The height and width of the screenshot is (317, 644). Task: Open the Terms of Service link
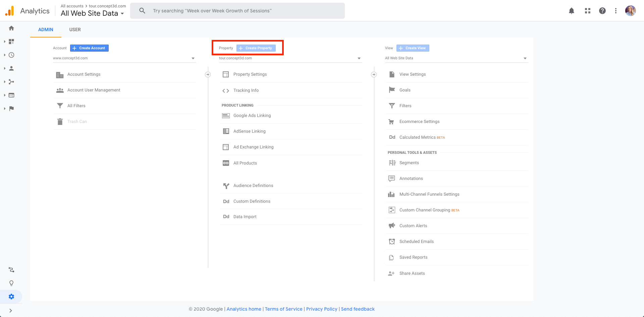[284, 309]
